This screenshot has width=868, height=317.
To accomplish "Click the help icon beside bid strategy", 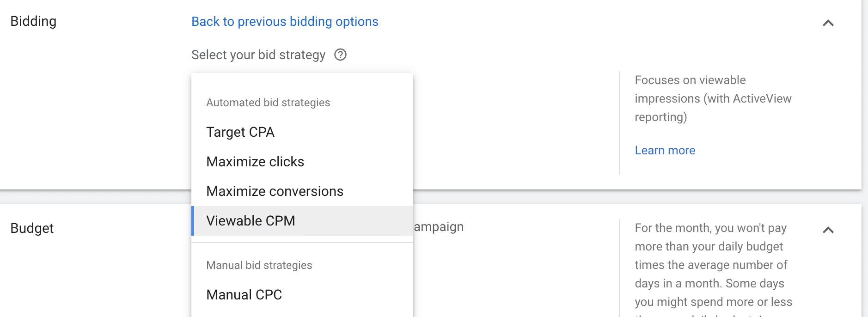I will tap(341, 55).
